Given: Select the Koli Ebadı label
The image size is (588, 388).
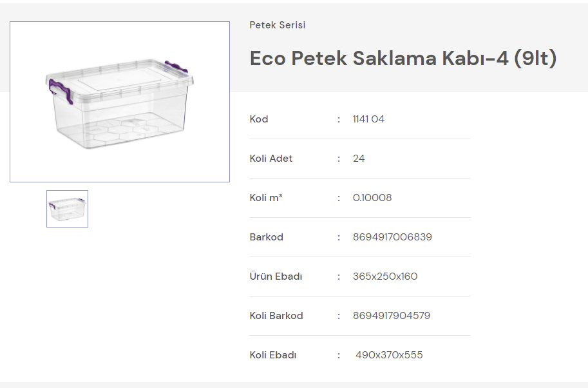Looking at the screenshot, I should [273, 355].
